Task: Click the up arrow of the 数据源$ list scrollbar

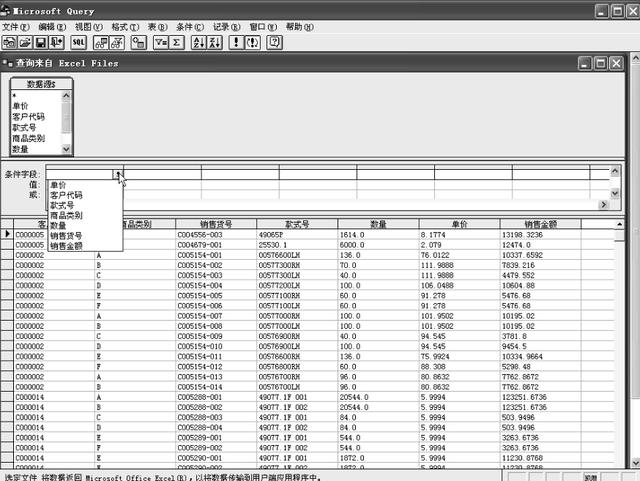Action: point(66,96)
